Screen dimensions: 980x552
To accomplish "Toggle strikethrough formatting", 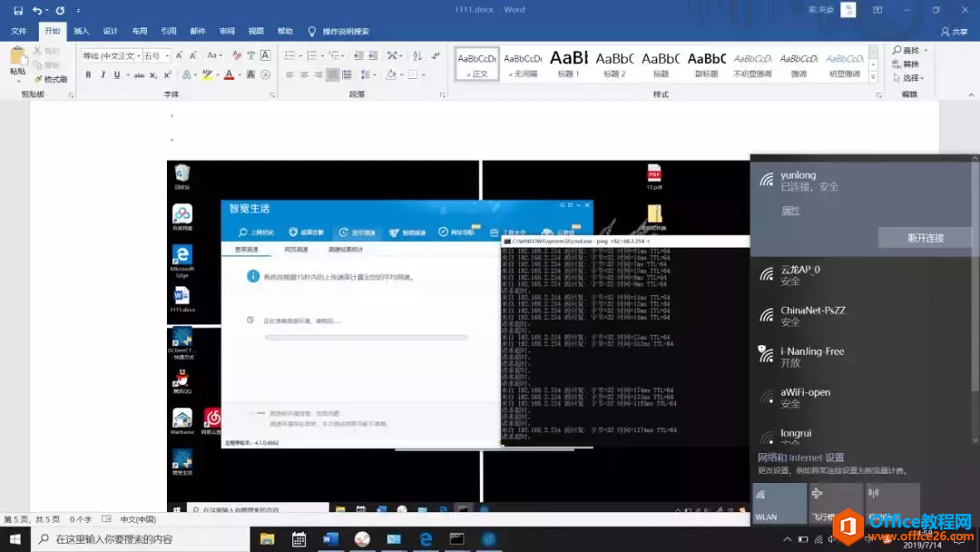I will [139, 75].
